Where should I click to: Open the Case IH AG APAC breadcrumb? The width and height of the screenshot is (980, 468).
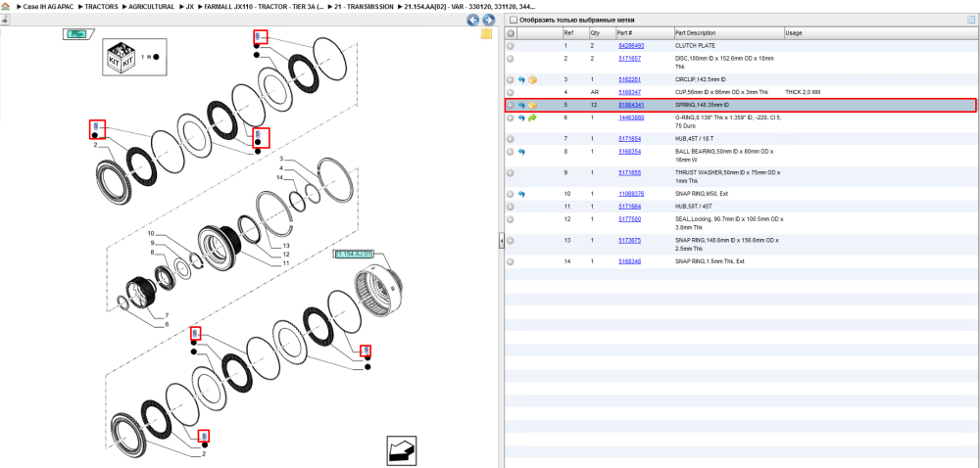point(48,6)
